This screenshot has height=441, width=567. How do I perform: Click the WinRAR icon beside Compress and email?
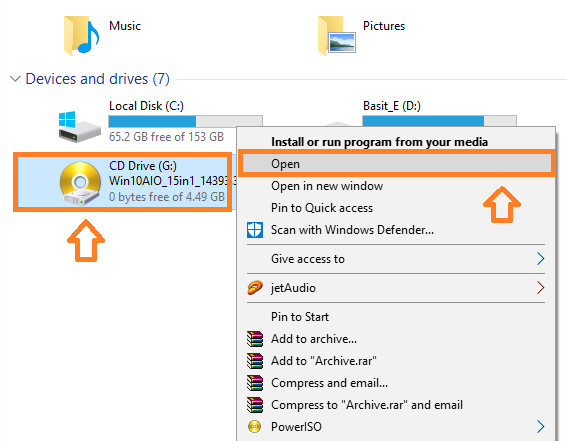click(255, 383)
